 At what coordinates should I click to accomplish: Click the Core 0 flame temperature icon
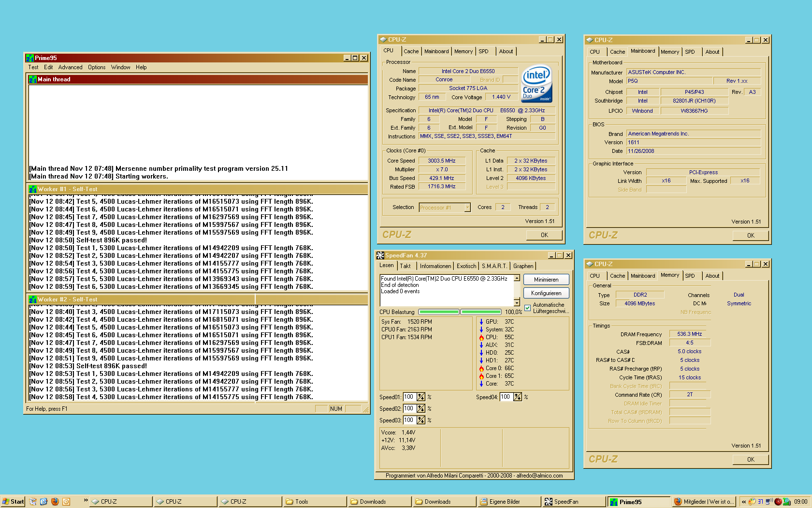(x=481, y=368)
